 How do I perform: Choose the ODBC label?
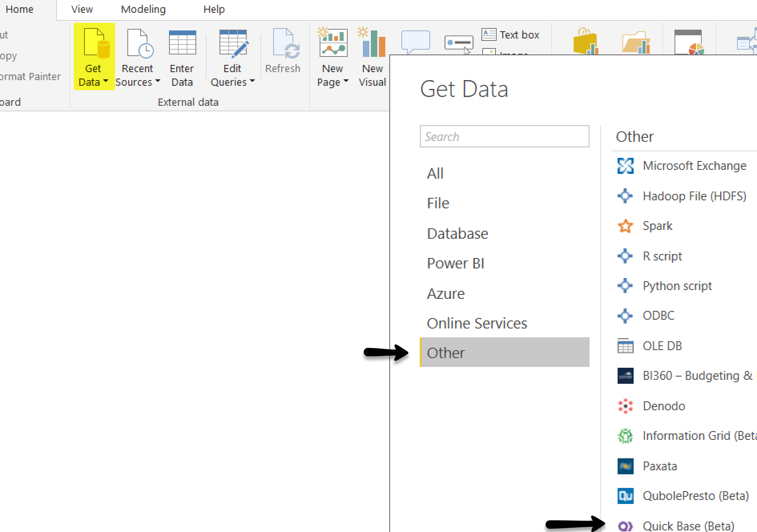[658, 316]
